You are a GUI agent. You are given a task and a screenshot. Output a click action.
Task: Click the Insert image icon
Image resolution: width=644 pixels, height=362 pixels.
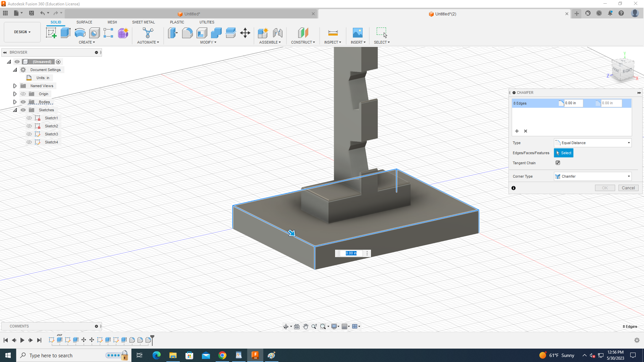coord(358,33)
